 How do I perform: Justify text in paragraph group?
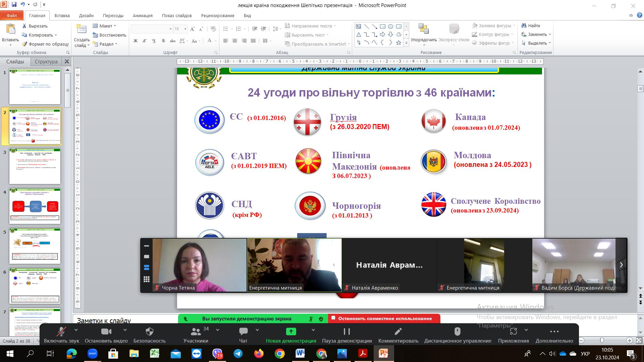[x=253, y=41]
